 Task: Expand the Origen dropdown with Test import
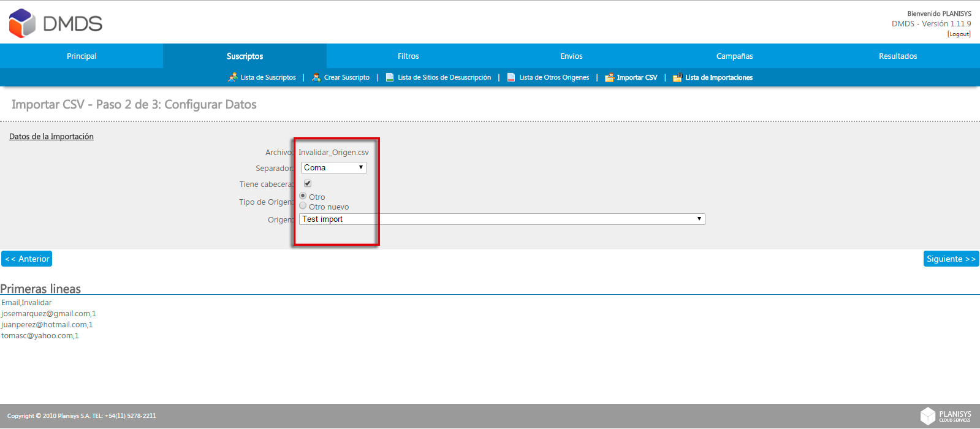[x=502, y=219]
